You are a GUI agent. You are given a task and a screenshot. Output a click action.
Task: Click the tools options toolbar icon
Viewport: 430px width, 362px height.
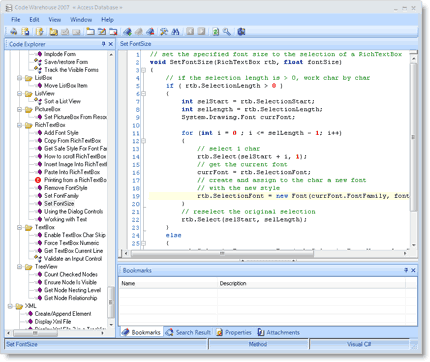[164, 32]
